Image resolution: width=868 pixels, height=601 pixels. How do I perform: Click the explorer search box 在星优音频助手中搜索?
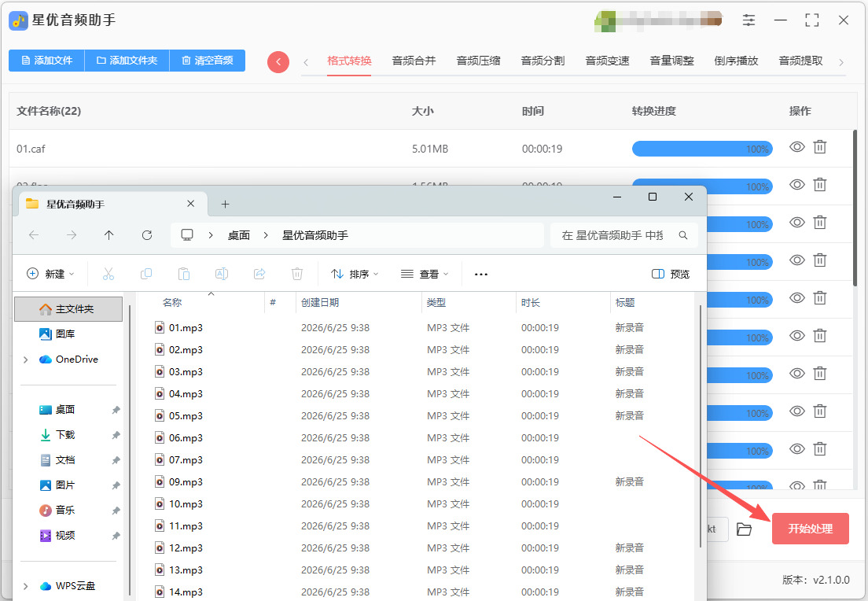point(624,235)
